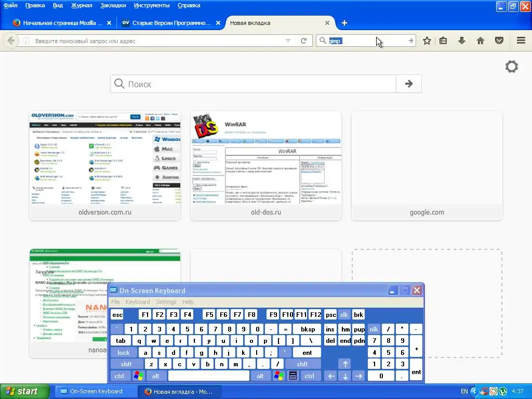This screenshot has width=532, height=399.
Task: Close the Старые Версии tab
Action: [218, 23]
